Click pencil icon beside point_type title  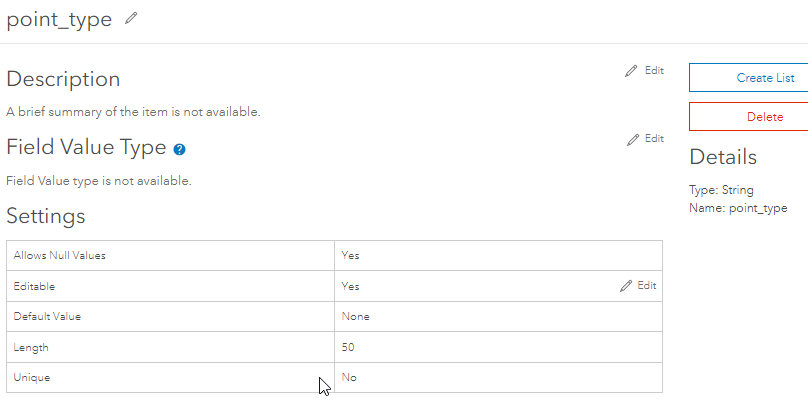coord(131,19)
